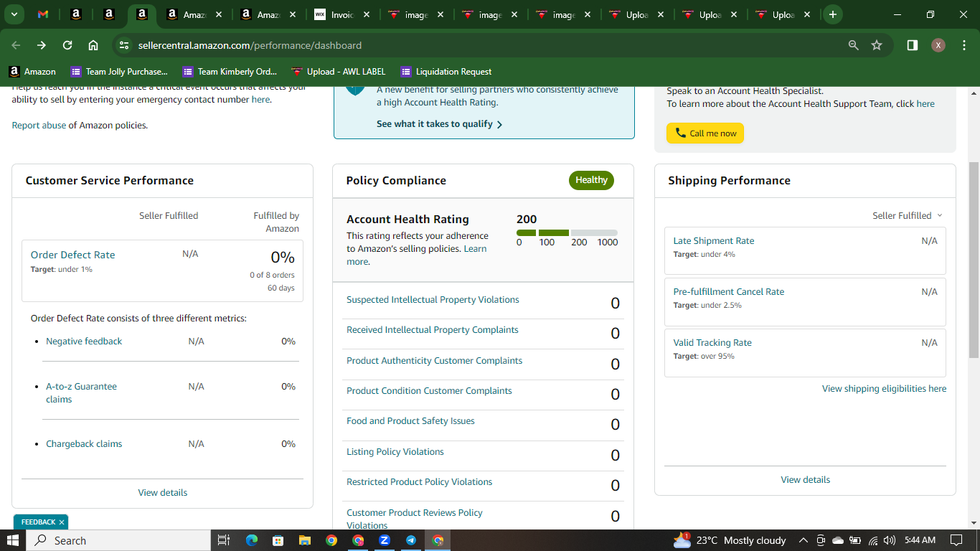
Task: Click the page vertical scrollbar
Action: [974, 258]
